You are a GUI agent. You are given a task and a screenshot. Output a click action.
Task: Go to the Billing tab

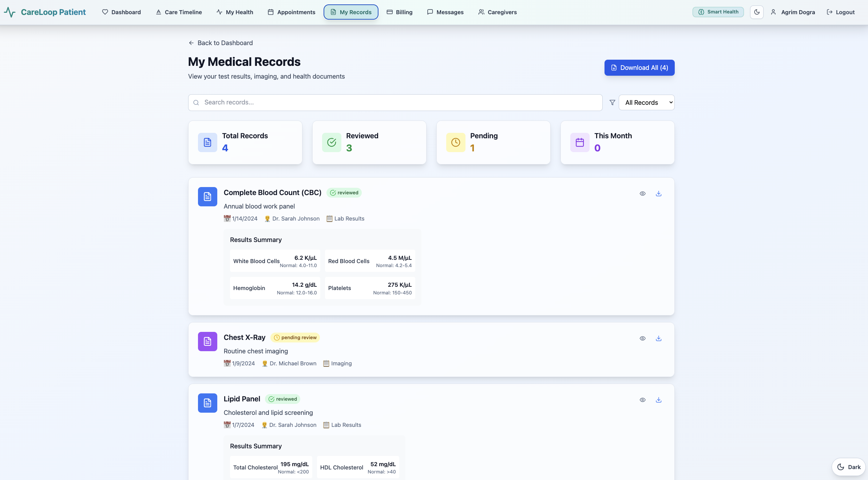click(399, 12)
